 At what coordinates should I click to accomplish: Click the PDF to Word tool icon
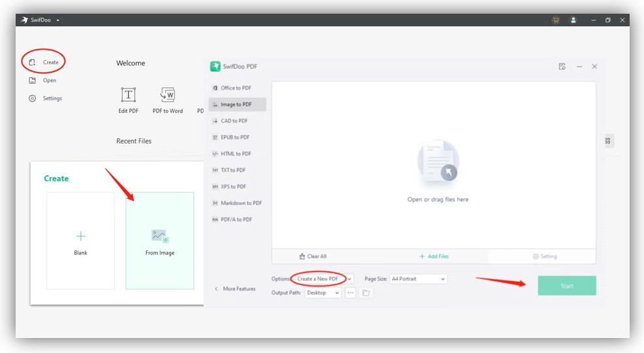[x=168, y=95]
